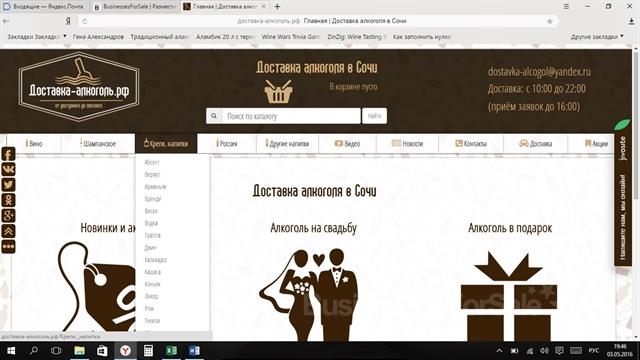
Task: Share via the Odnoklassniki icon
Action: pyautogui.click(x=9, y=200)
